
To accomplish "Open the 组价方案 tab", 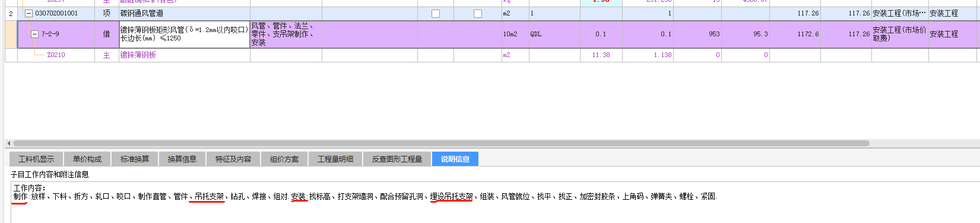I will [284, 159].
